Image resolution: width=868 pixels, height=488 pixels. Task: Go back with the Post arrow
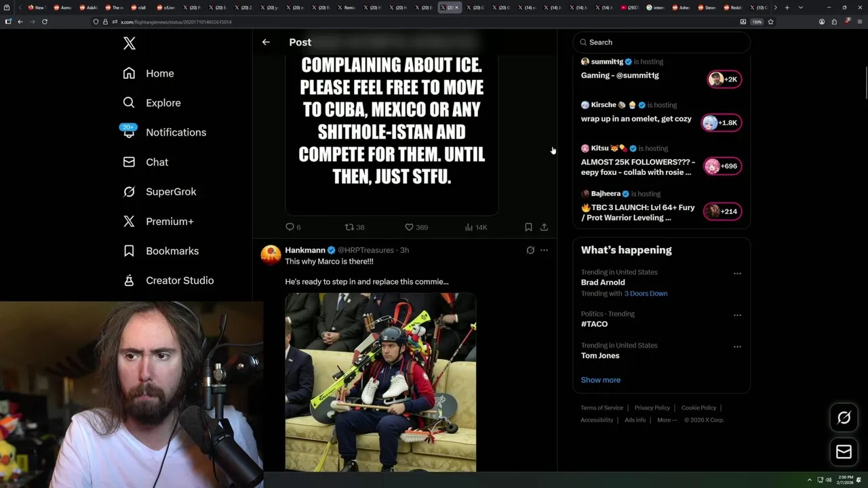pos(266,42)
